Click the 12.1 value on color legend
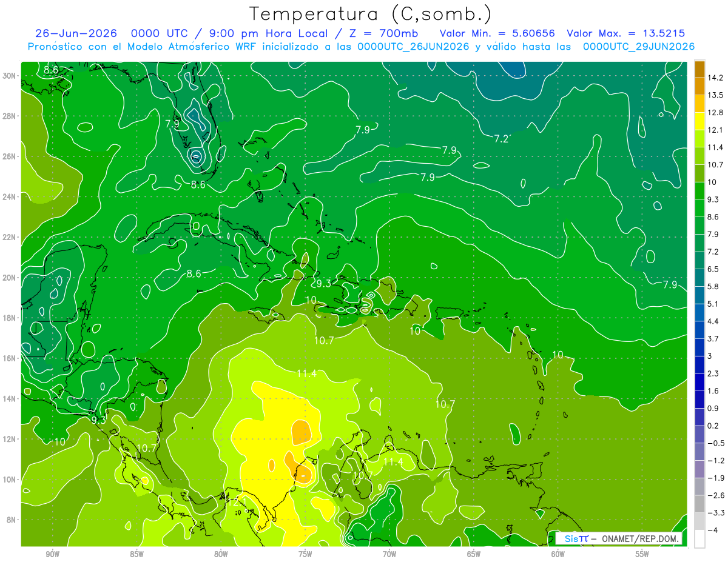 (x=715, y=130)
